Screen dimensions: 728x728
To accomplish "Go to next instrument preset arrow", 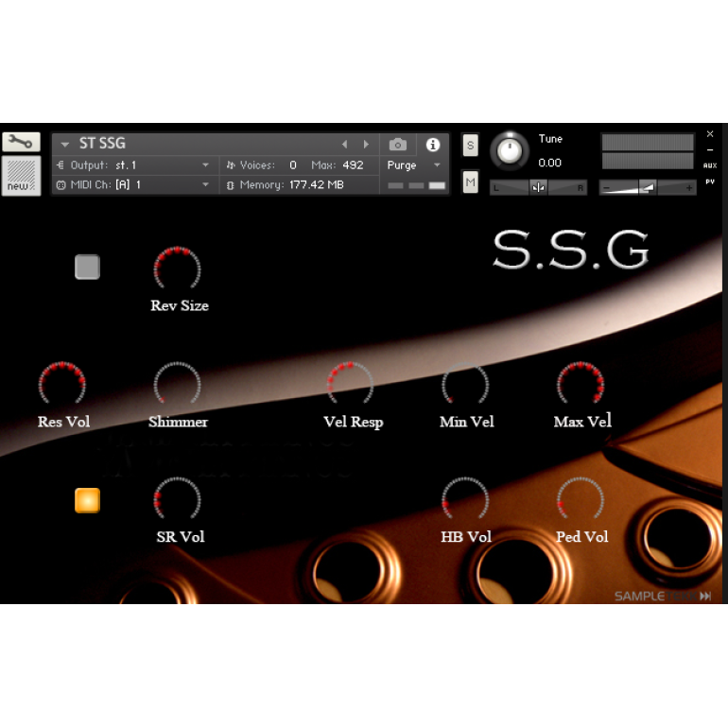I will (366, 145).
